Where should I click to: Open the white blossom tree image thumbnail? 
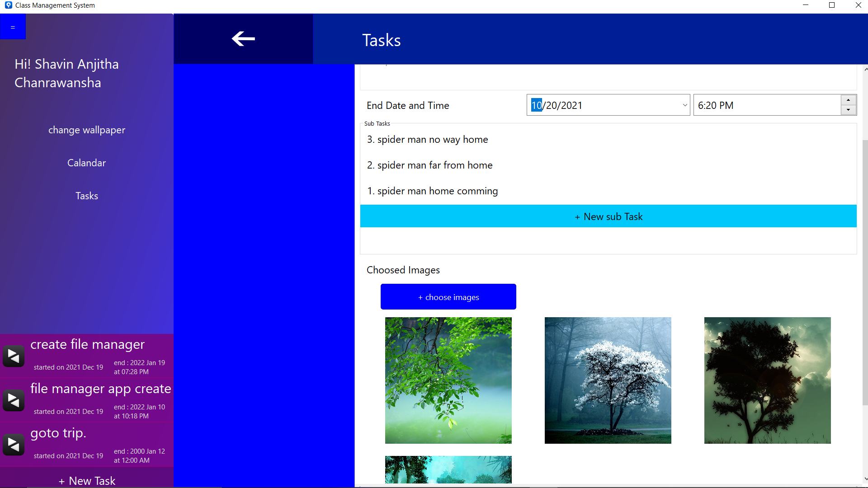click(x=608, y=380)
